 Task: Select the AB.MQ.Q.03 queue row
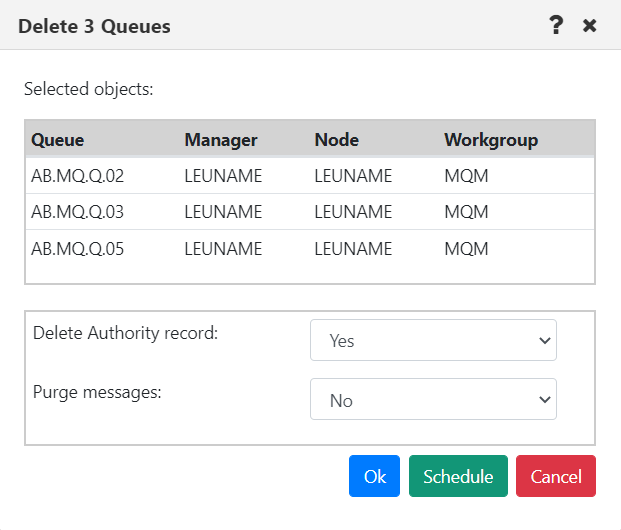pos(310,212)
